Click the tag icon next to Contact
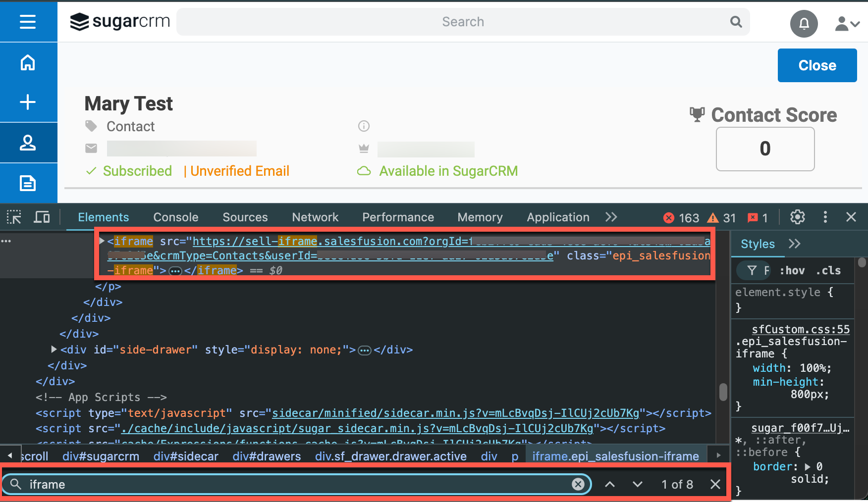 coord(91,126)
